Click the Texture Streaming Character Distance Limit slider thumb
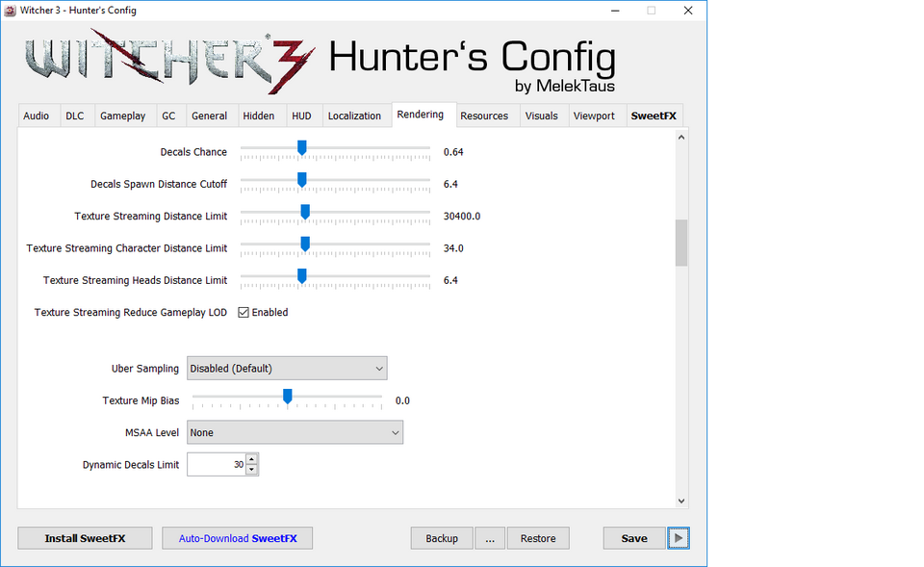Viewport: 924px width, 567px height. (305, 244)
